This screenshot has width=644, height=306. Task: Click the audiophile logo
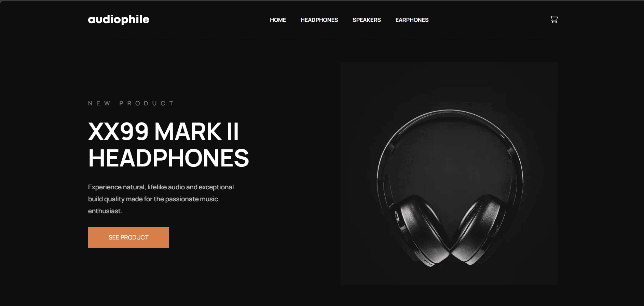click(x=119, y=20)
